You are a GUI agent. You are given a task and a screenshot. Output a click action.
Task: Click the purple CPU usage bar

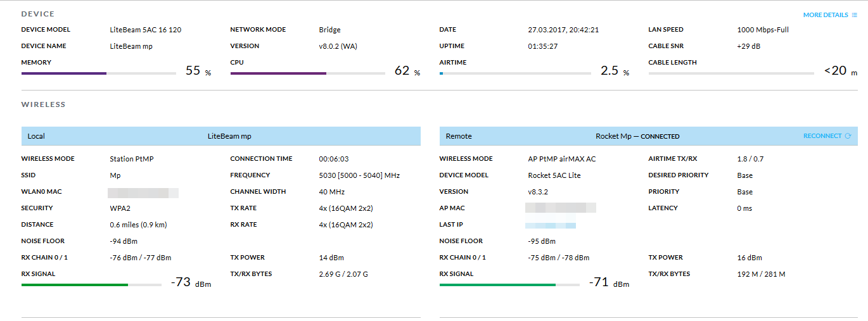point(307,73)
